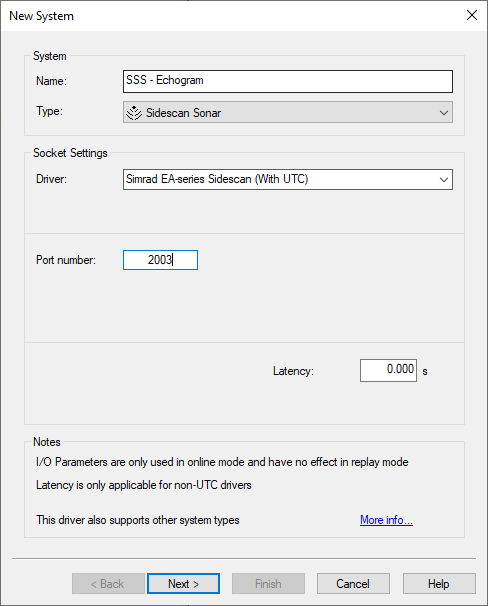The width and height of the screenshot is (488, 606).
Task: Click the Port number field showing 2003
Action: (x=160, y=260)
